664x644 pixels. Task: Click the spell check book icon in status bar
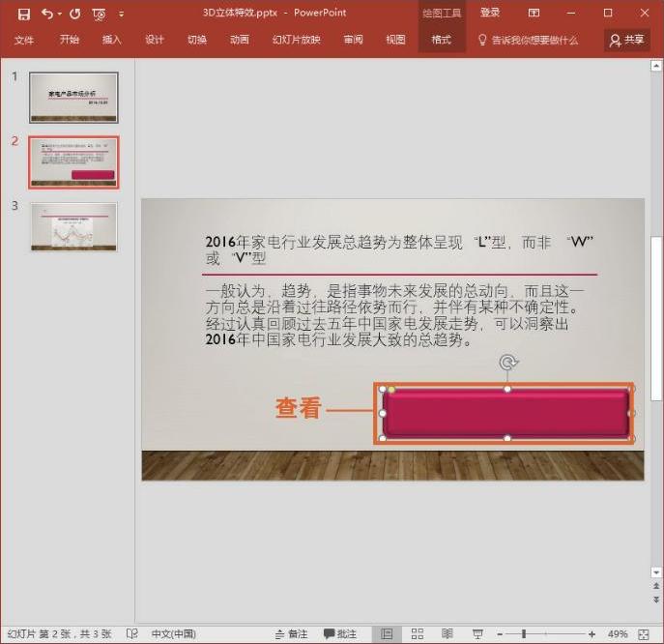tap(132, 633)
